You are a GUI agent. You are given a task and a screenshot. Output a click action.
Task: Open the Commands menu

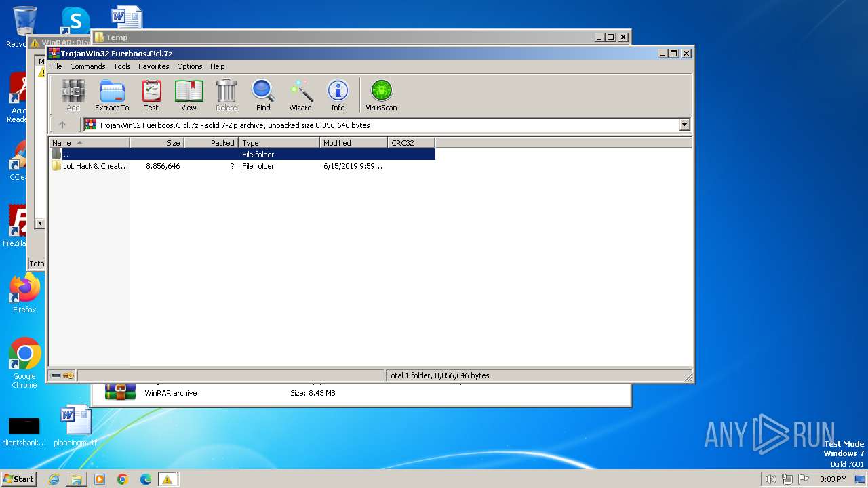tap(87, 66)
